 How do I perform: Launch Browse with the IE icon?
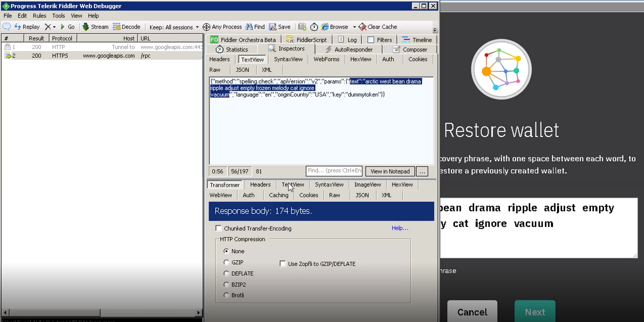coord(334,27)
